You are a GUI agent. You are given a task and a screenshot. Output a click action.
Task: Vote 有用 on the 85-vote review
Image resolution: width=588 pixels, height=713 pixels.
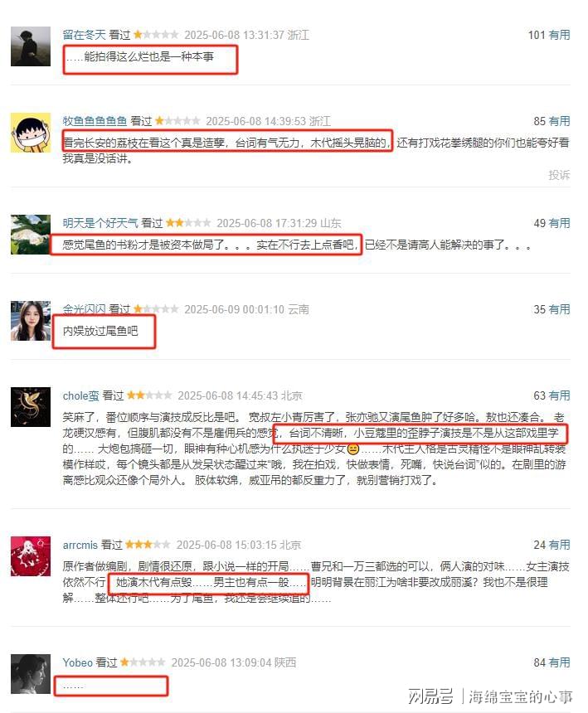tap(559, 121)
